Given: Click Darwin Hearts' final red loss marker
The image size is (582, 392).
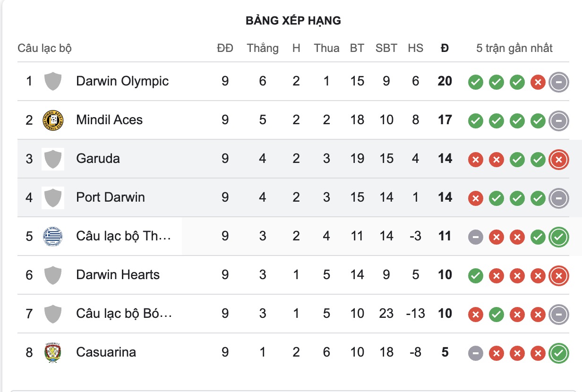Looking at the screenshot, I should point(558,274).
